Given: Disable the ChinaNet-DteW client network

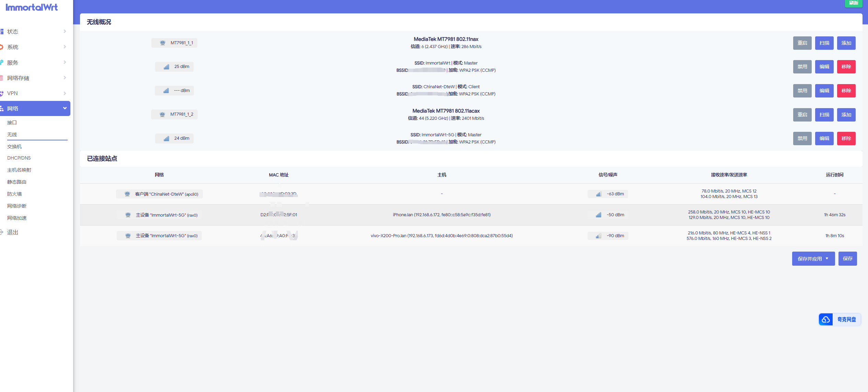Looking at the screenshot, I should pyautogui.click(x=802, y=91).
